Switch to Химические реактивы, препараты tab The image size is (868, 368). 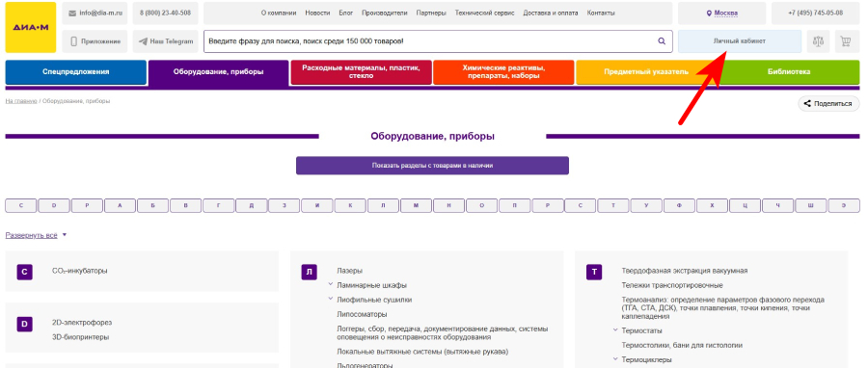(x=503, y=72)
